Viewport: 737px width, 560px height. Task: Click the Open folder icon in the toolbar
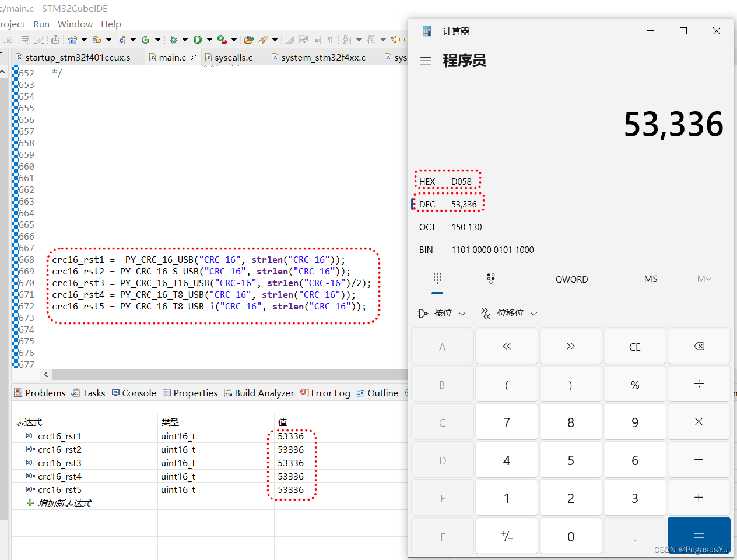pos(248,39)
